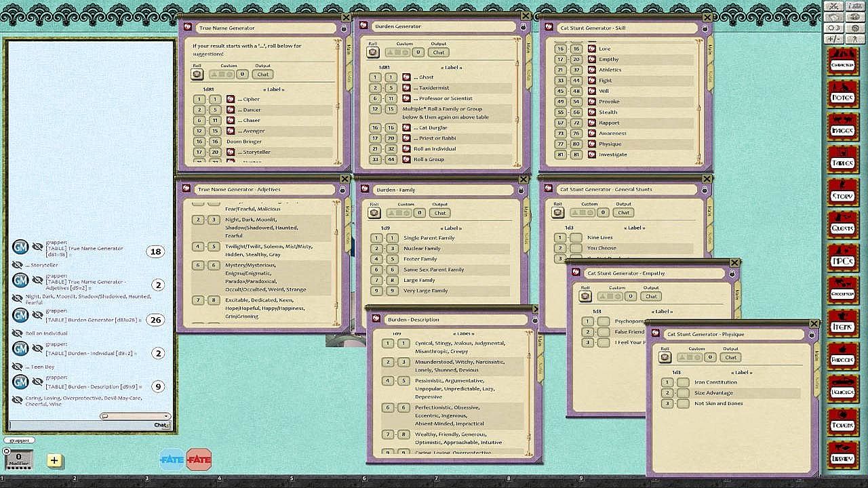
Task: Toggle lock on Cat Stunt Generator - Empathy
Action: (x=732, y=273)
